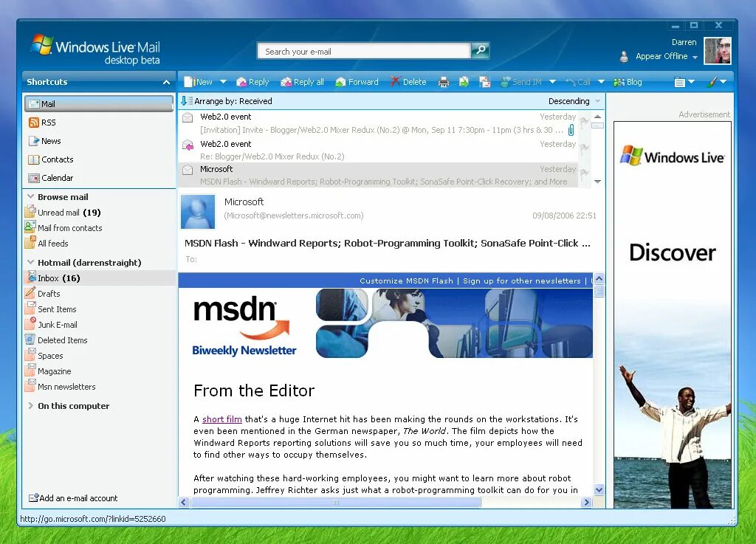Viewport: 756px width, 544px height.
Task: Open the Junk E-mail folder
Action: click(51, 325)
